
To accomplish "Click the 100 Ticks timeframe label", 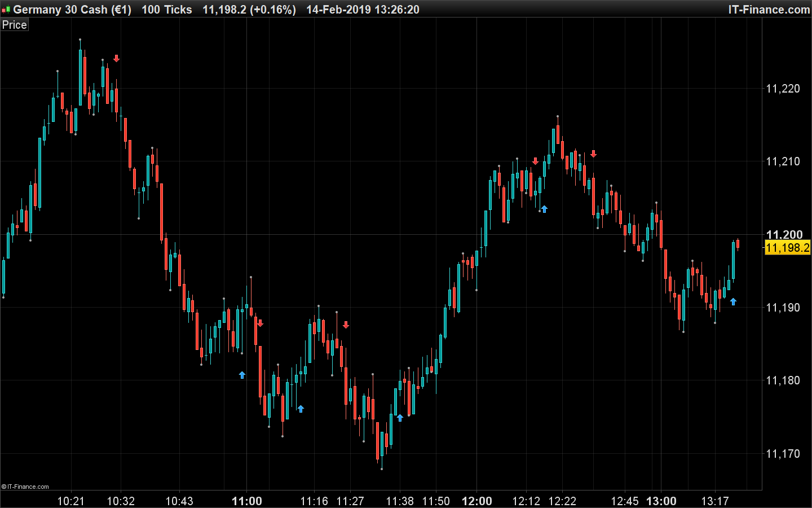I will pyautogui.click(x=167, y=10).
